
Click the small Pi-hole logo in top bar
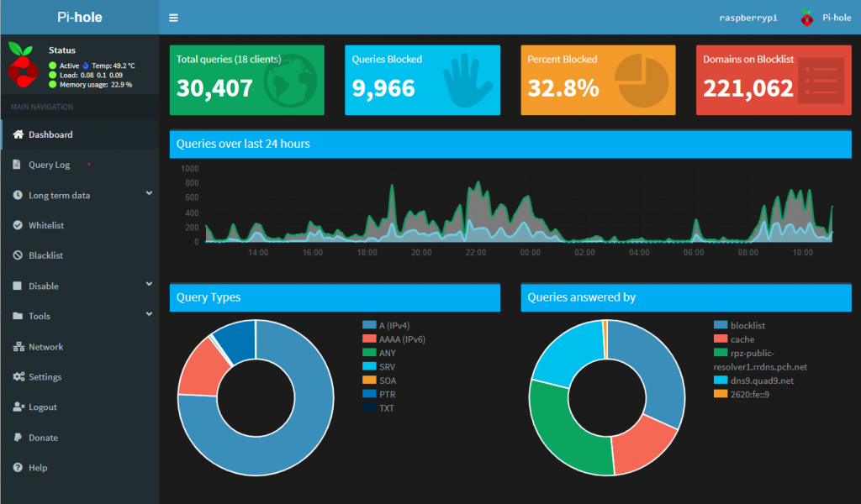pos(806,18)
